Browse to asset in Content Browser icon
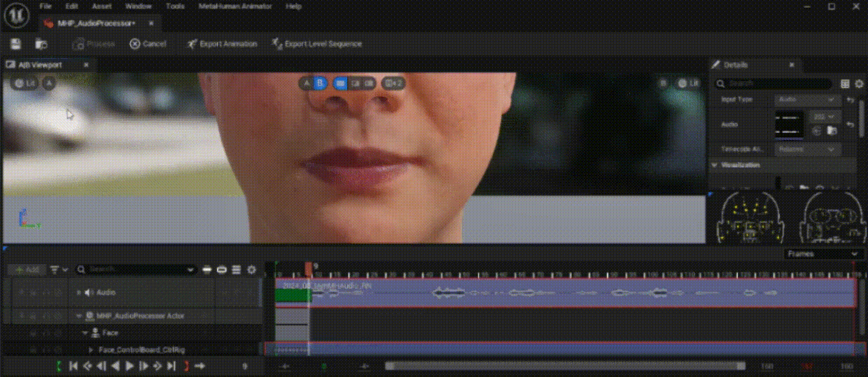This screenshot has height=377, width=868. pyautogui.click(x=41, y=43)
